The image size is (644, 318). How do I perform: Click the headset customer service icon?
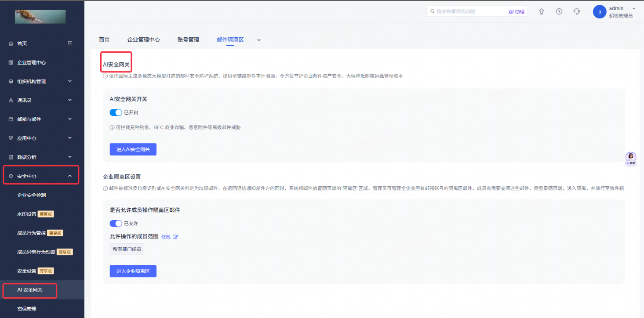tap(577, 11)
